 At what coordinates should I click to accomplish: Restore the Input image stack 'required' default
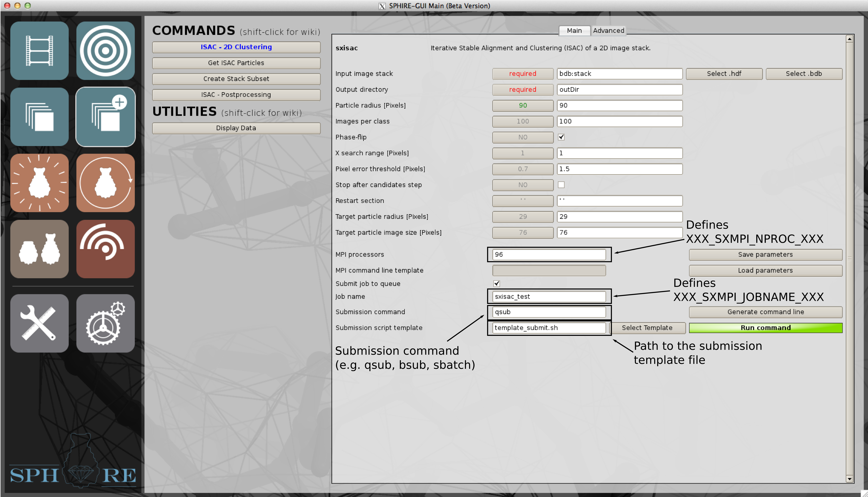click(523, 74)
